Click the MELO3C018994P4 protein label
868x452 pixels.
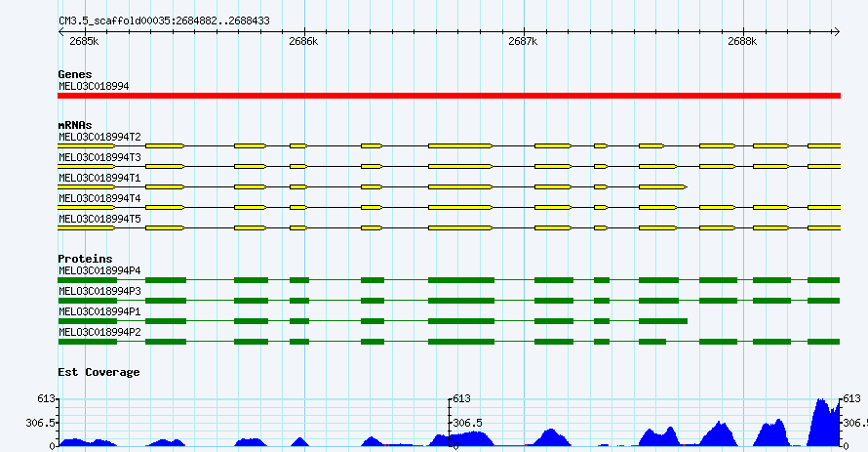tap(99, 270)
